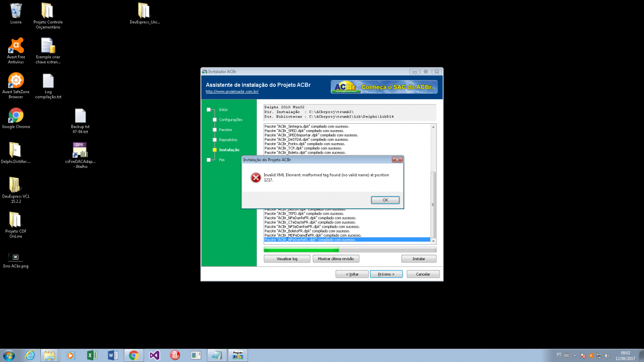Viewport: 644px width, 362px height.
Task: Go to the Fim wizard step
Action: click(221, 160)
